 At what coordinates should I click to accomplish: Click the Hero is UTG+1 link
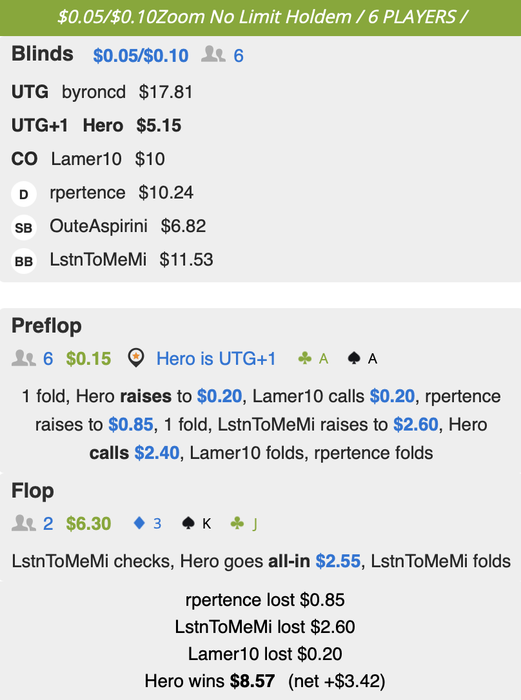[216, 358]
